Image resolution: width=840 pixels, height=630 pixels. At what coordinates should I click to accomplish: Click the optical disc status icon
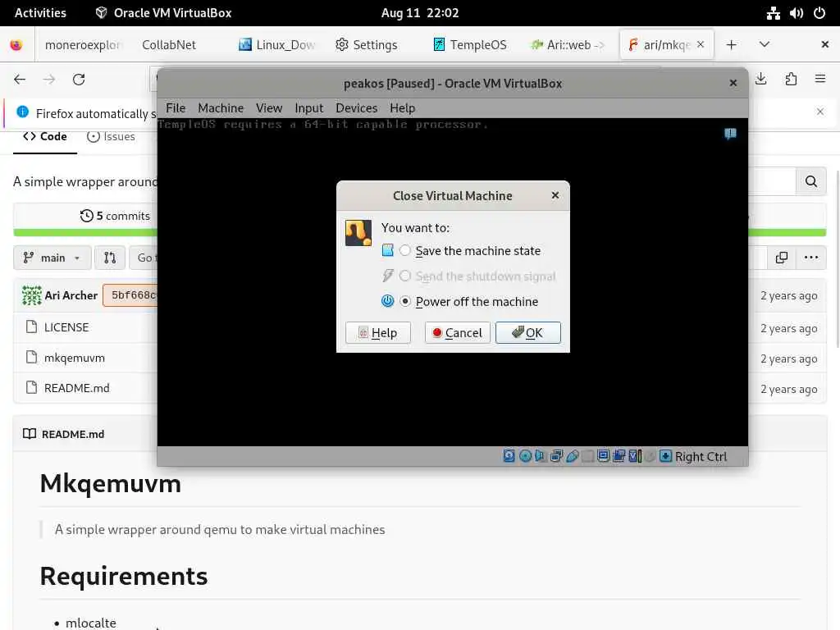[x=525, y=456]
